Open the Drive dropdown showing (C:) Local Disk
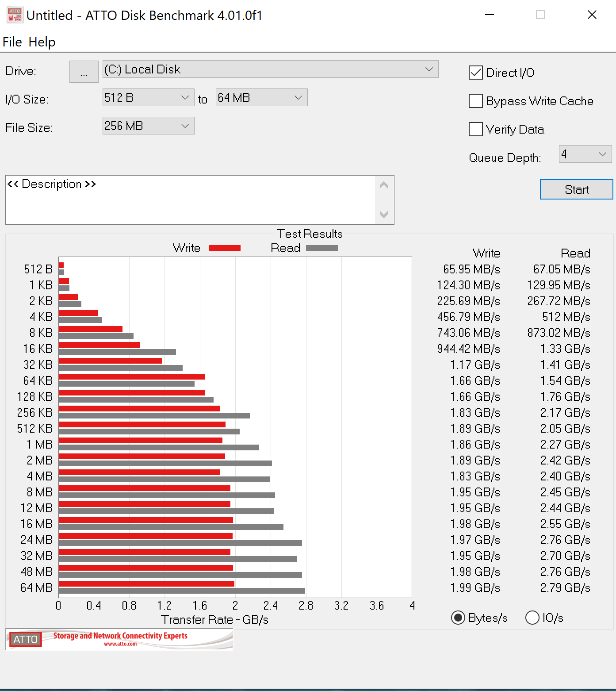This screenshot has height=691, width=616. 271,69
